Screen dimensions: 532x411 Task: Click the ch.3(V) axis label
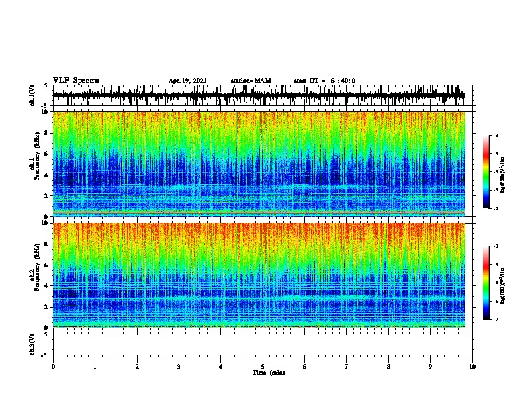[x=32, y=345]
